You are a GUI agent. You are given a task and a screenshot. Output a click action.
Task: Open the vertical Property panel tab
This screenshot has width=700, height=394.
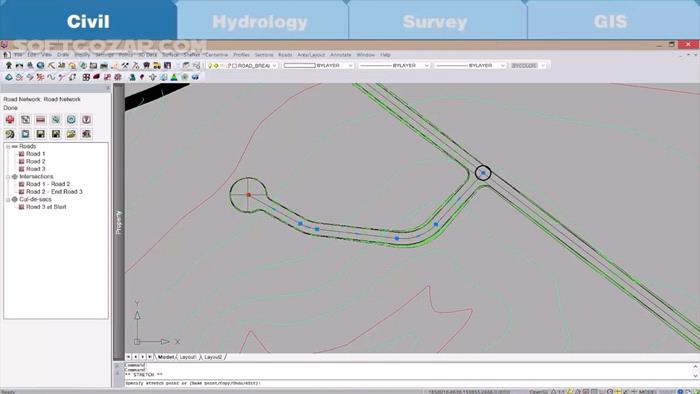point(118,222)
